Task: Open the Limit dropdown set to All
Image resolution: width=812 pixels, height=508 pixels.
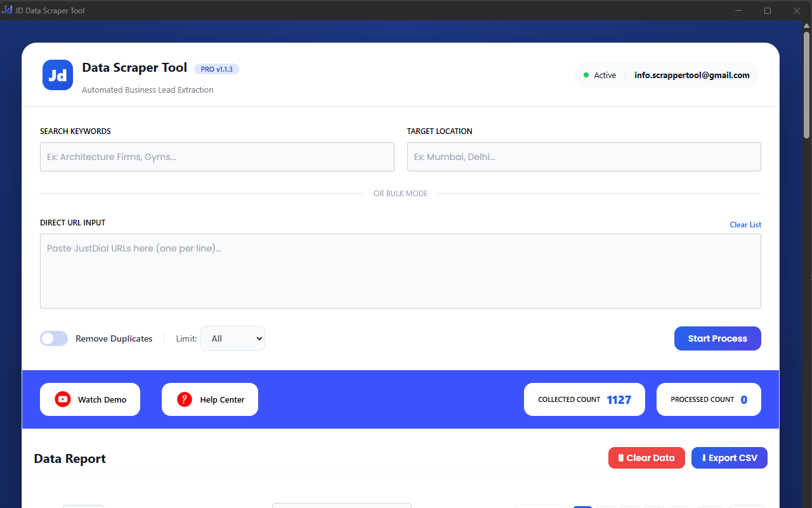Action: tap(233, 338)
